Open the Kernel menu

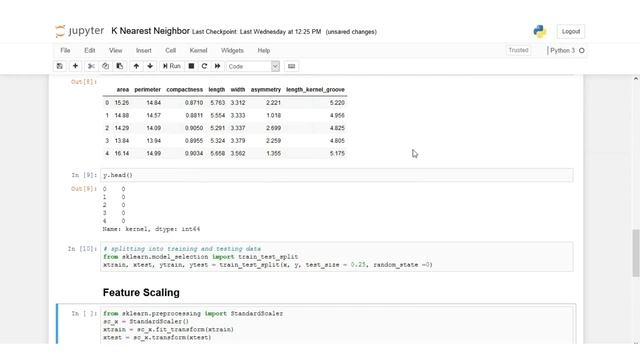198,51
